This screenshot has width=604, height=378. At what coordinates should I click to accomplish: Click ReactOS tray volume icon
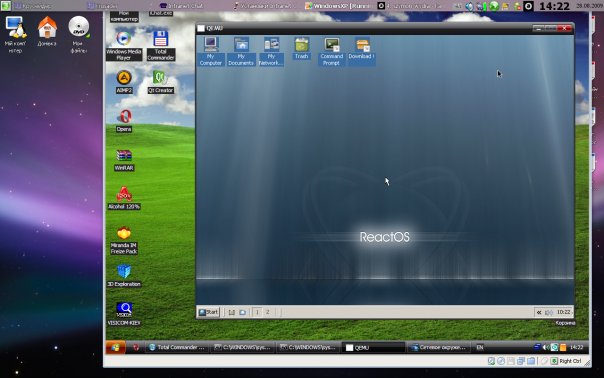click(x=549, y=312)
